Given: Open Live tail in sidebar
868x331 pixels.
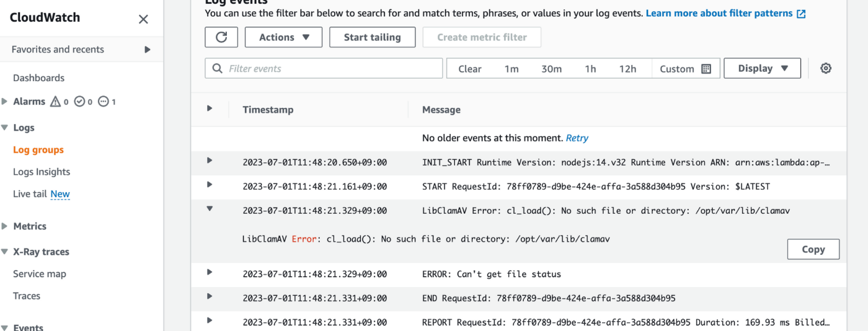Looking at the screenshot, I should click(30, 194).
